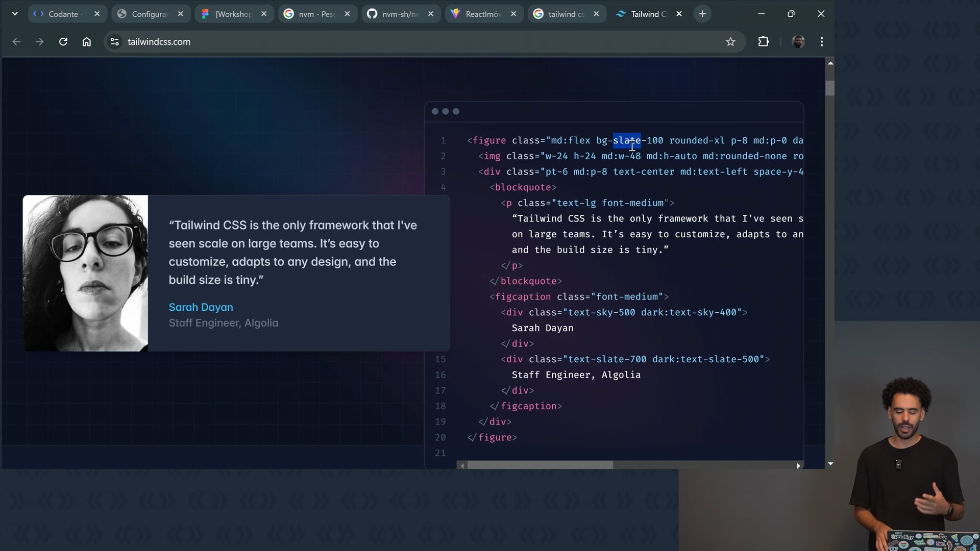The height and width of the screenshot is (551, 980).
Task: Close the active Tailwind CSS tab
Action: (x=679, y=14)
